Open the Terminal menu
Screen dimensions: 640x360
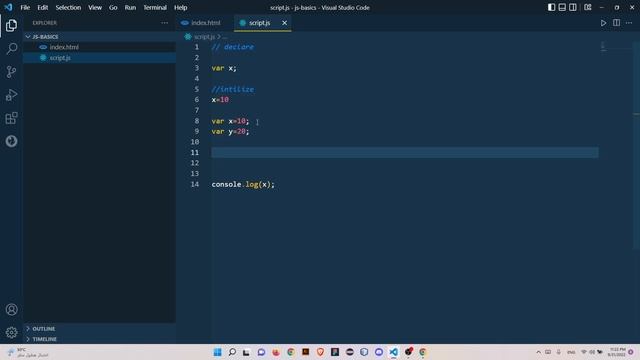coord(155,7)
